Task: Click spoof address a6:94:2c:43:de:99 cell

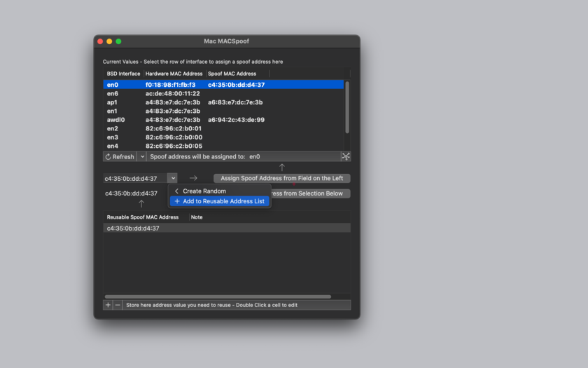Action: tap(237, 120)
